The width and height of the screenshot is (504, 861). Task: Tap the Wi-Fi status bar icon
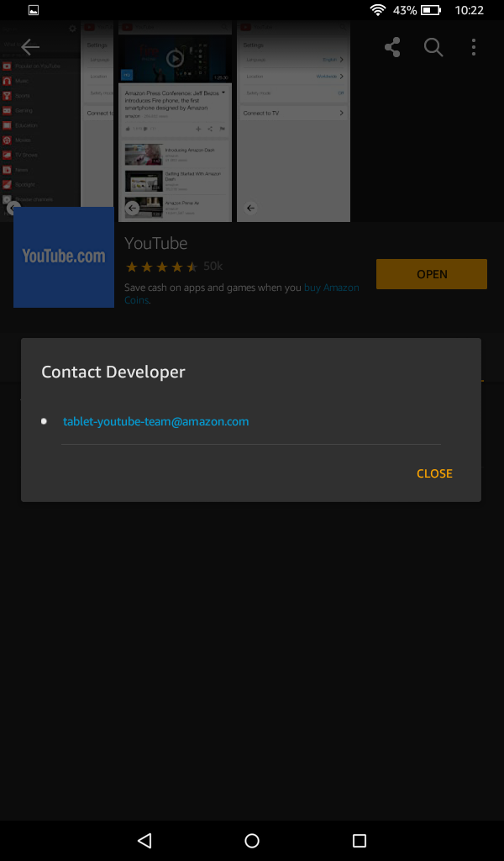point(378,10)
